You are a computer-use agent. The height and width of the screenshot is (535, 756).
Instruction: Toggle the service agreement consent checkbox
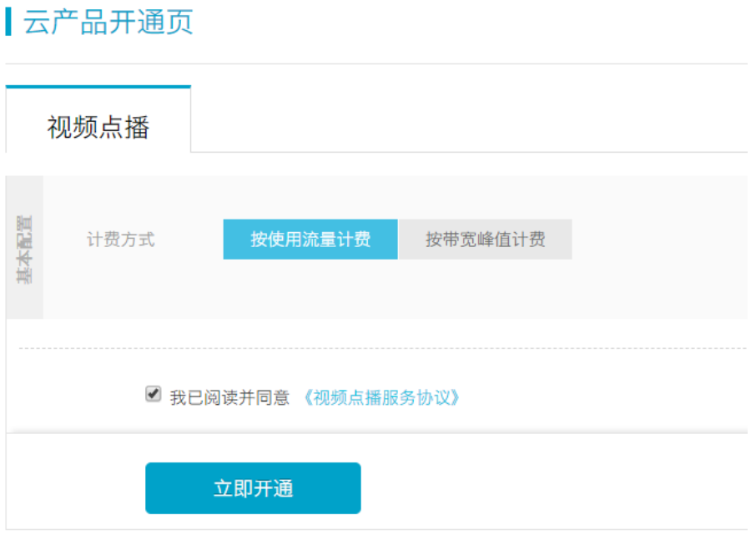pos(154,394)
